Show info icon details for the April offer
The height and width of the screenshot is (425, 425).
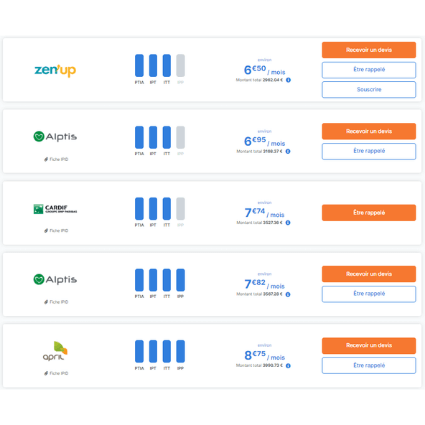pyautogui.click(x=288, y=366)
